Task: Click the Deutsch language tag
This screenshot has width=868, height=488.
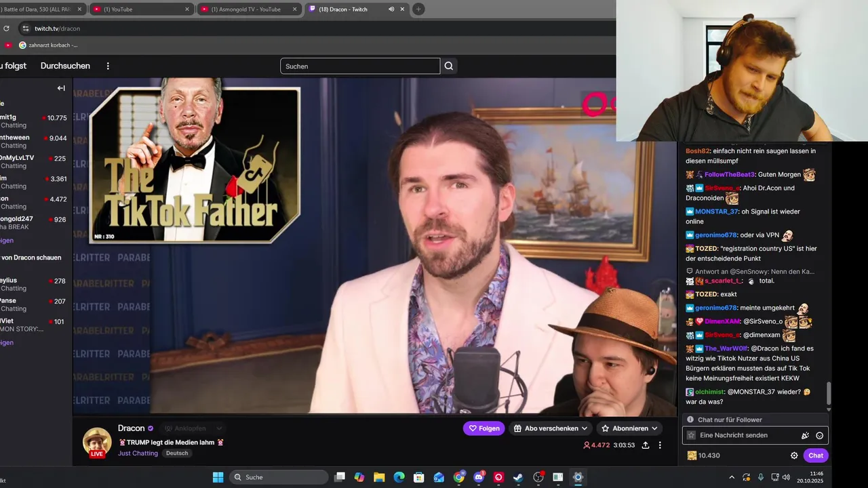Action: pyautogui.click(x=177, y=453)
